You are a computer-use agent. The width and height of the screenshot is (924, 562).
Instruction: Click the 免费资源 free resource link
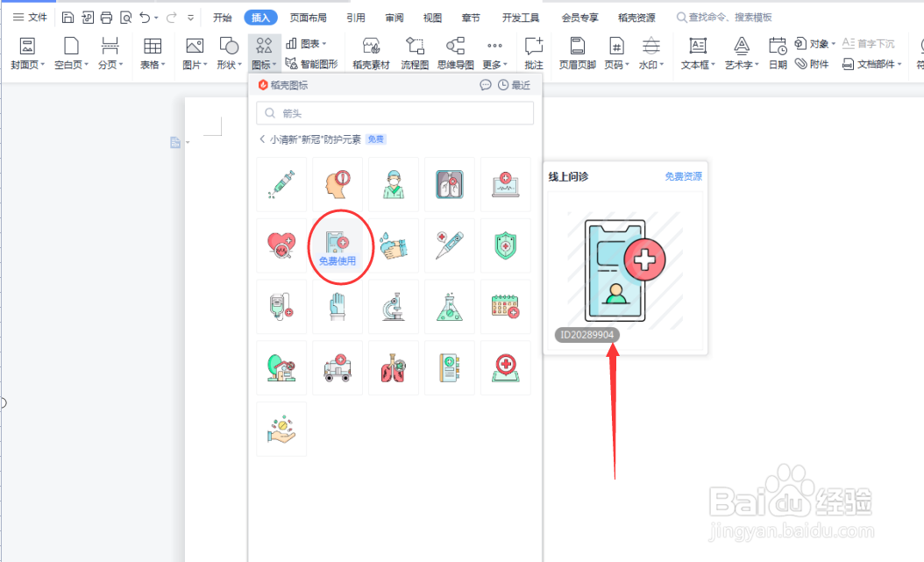point(683,175)
